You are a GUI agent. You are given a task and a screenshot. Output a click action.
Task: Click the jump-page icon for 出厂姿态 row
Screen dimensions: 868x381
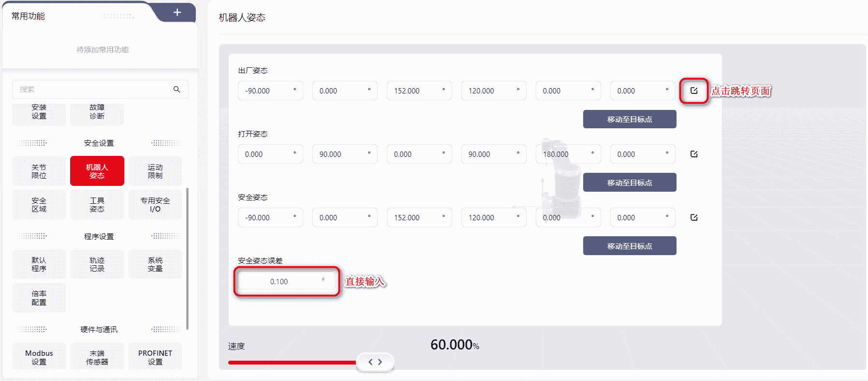tap(694, 91)
